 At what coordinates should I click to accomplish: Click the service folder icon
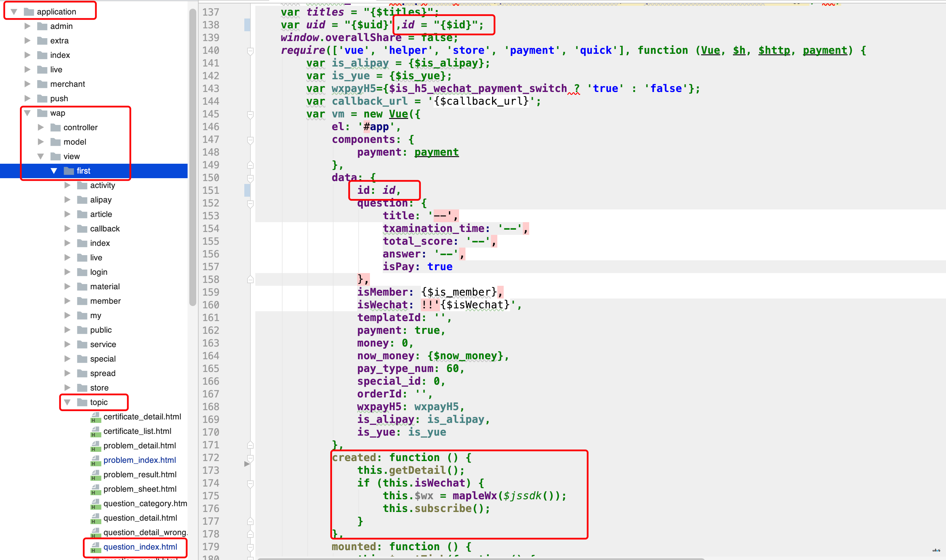click(x=82, y=345)
